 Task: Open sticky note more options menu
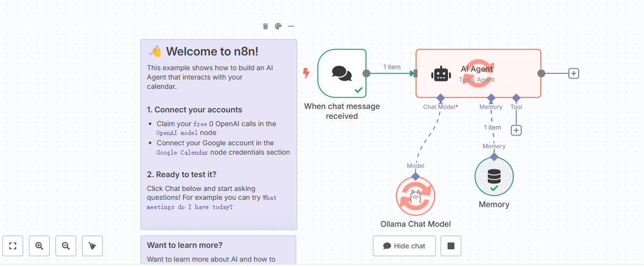pyautogui.click(x=291, y=27)
